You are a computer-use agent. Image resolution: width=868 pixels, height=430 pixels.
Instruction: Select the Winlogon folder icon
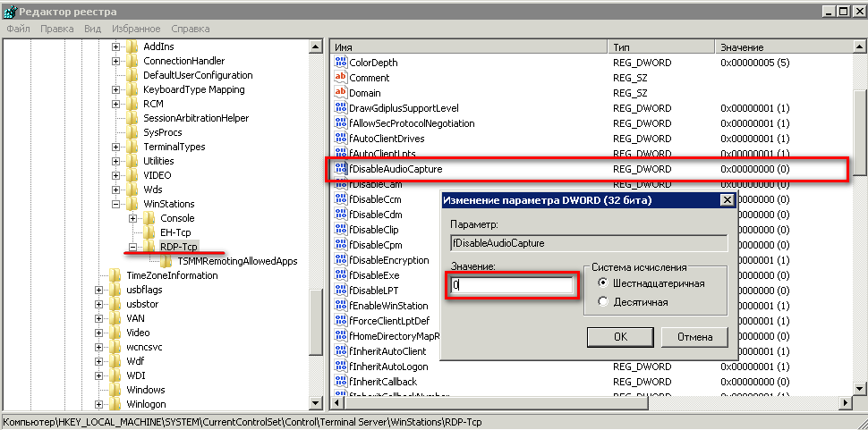115,404
